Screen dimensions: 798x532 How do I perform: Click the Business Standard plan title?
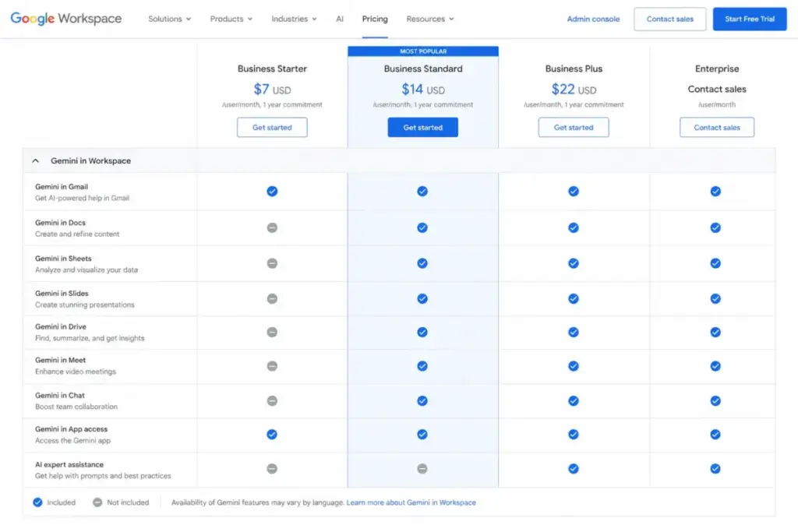(x=423, y=69)
